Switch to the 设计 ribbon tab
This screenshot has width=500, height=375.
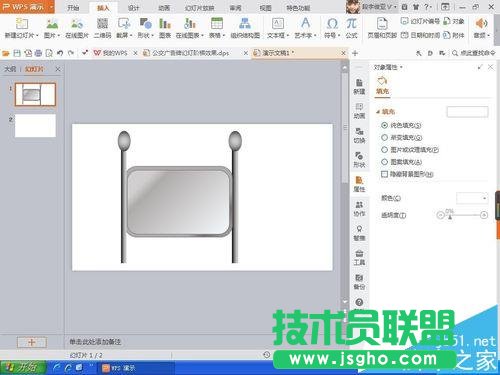[133, 8]
